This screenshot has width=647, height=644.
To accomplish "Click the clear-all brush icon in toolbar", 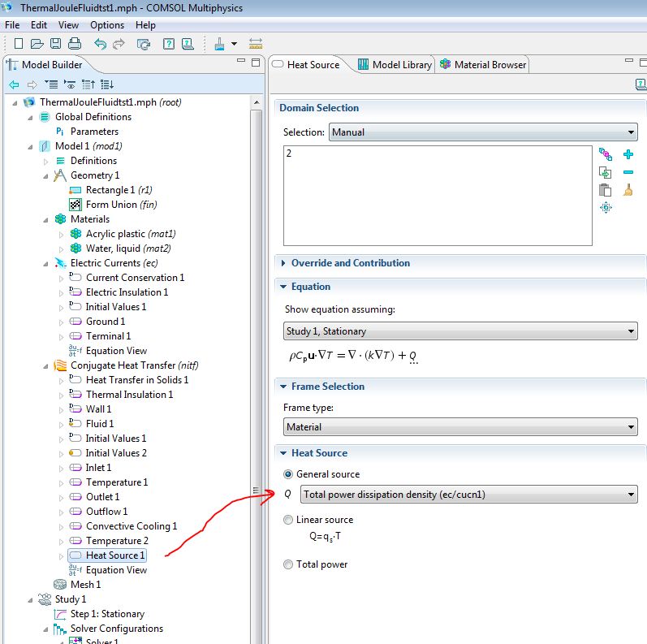I will 219,44.
